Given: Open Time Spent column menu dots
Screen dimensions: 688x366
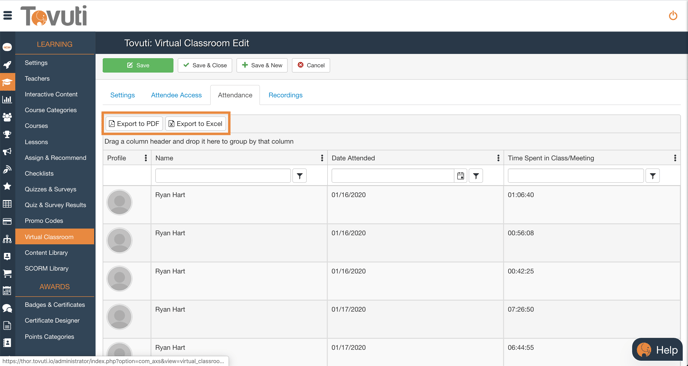Looking at the screenshot, I should [675, 158].
